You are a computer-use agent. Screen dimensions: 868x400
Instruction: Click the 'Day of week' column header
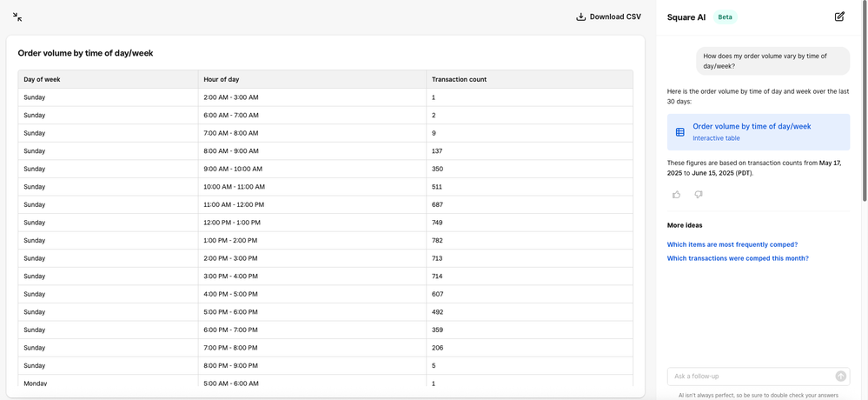tap(43, 79)
